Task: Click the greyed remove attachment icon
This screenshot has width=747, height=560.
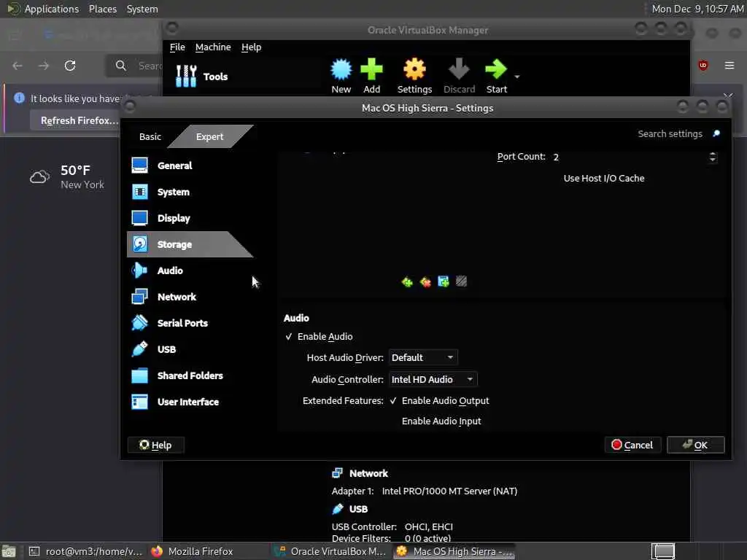Action: 461,281
